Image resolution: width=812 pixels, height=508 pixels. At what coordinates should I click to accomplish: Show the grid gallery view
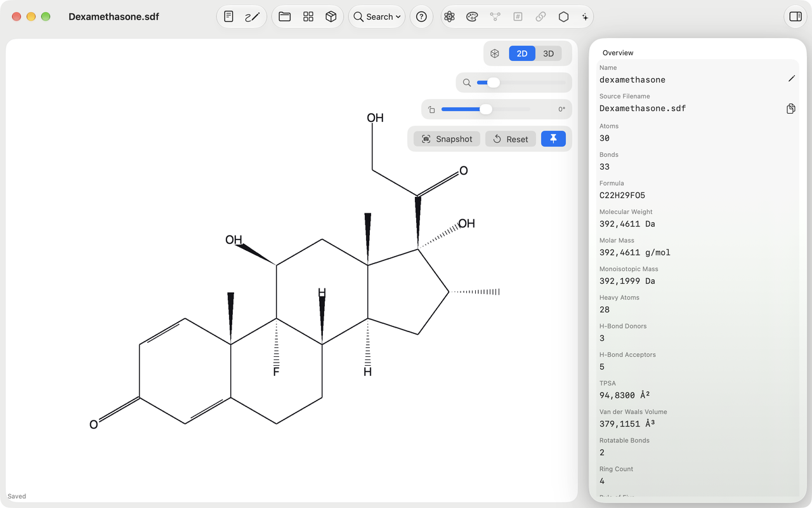click(x=308, y=17)
